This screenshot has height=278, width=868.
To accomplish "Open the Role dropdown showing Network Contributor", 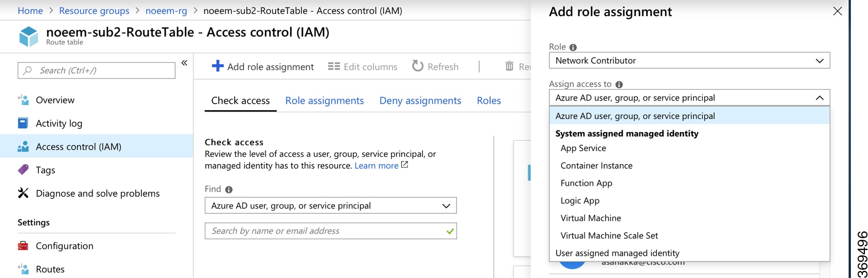I will (x=689, y=61).
